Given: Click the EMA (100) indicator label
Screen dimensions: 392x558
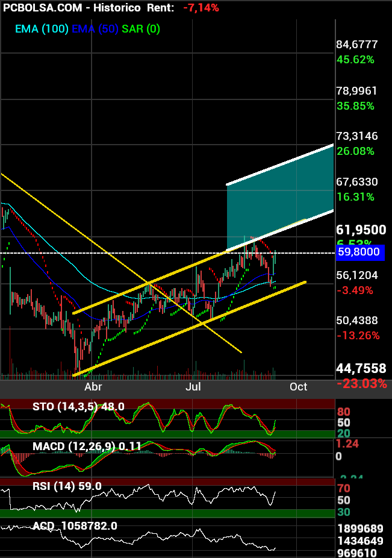Looking at the screenshot, I should point(42,29).
